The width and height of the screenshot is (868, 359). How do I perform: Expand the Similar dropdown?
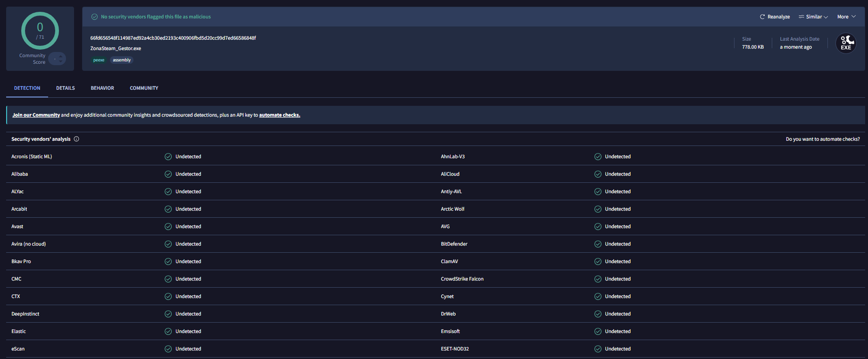(x=813, y=17)
